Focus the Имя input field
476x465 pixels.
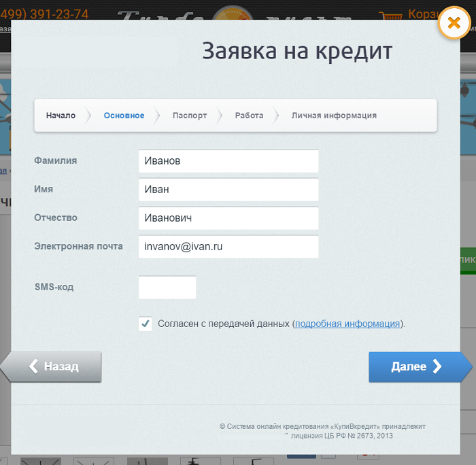(x=228, y=190)
